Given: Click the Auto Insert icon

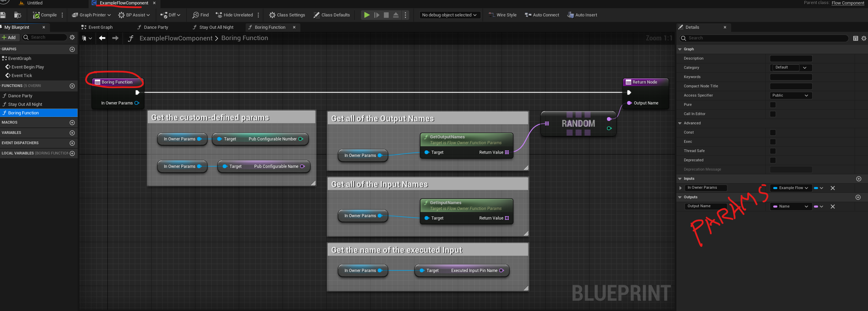Looking at the screenshot, I should [x=582, y=15].
